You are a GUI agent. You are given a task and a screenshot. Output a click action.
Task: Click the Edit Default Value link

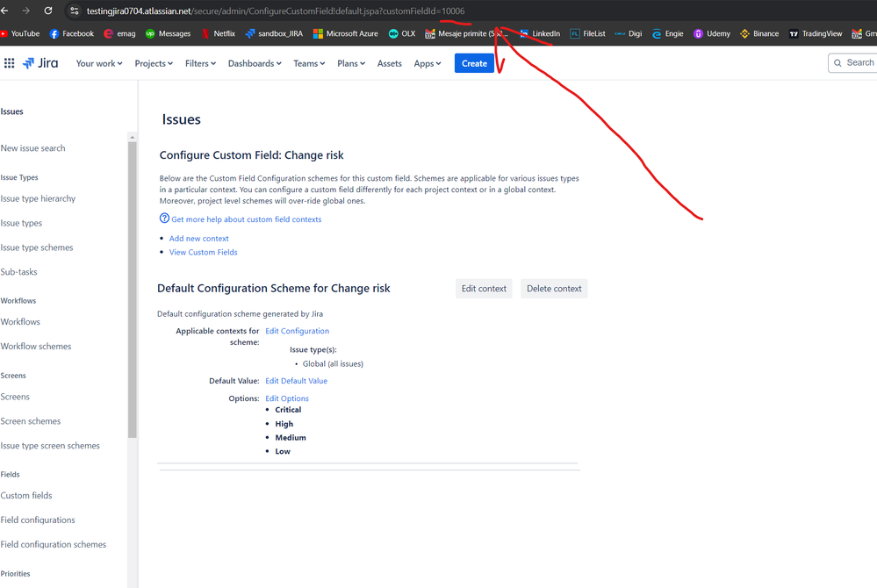(x=296, y=381)
